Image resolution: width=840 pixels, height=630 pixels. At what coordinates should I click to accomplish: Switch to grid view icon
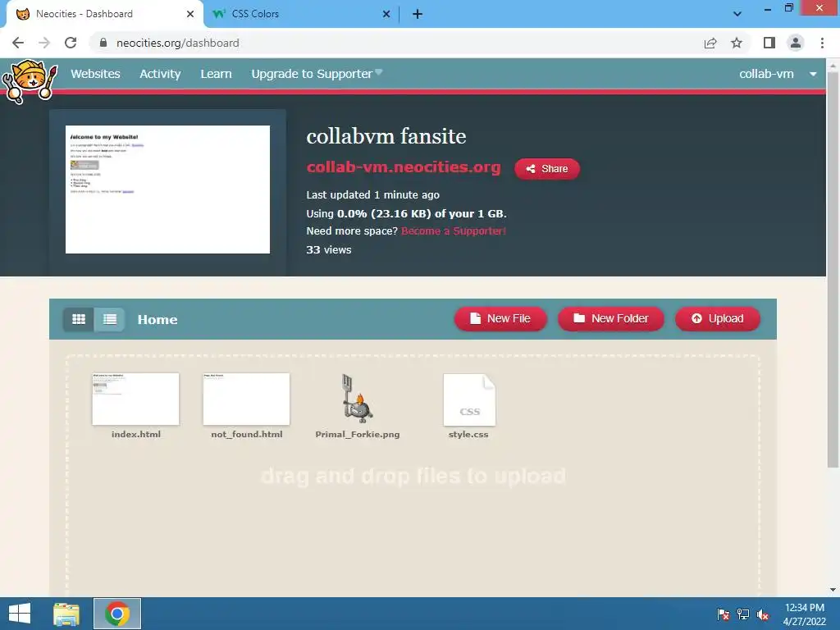(x=79, y=319)
